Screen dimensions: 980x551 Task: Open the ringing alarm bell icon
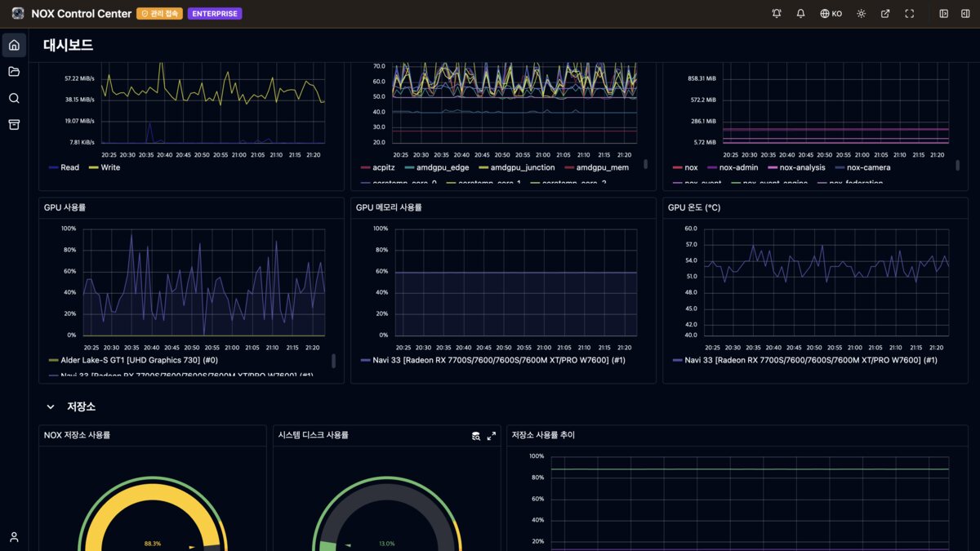click(x=777, y=14)
